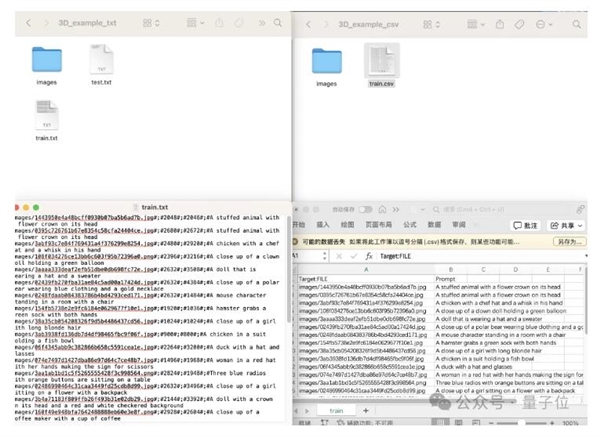The height and width of the screenshot is (437, 600).
Task: Open icon view switcher in 3D_example_txt window
Action: pyautogui.click(x=151, y=23)
